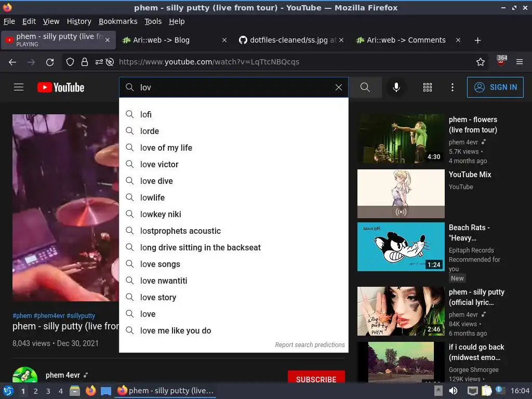The image size is (532, 399).
Task: Start voice search with microphone
Action: tap(396, 87)
